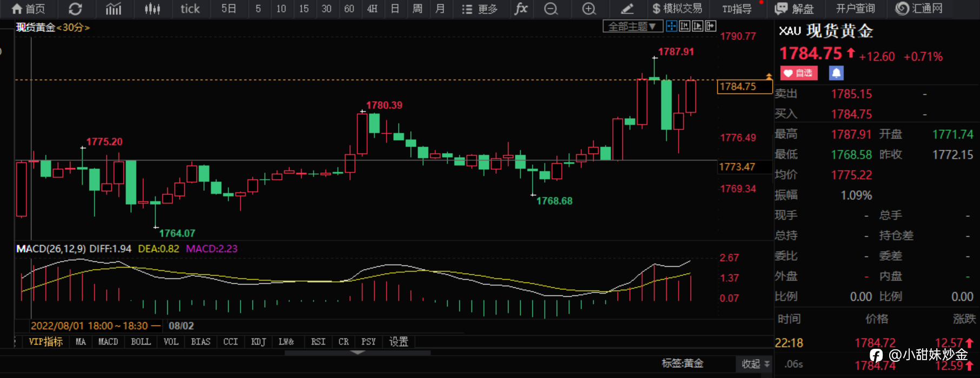980x378 pixels.
Task: Click the 1784.75 current price label on the axis
Action: tap(744, 87)
